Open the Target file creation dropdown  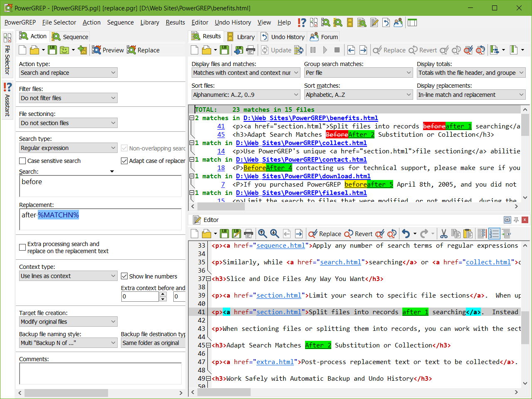(x=69, y=322)
